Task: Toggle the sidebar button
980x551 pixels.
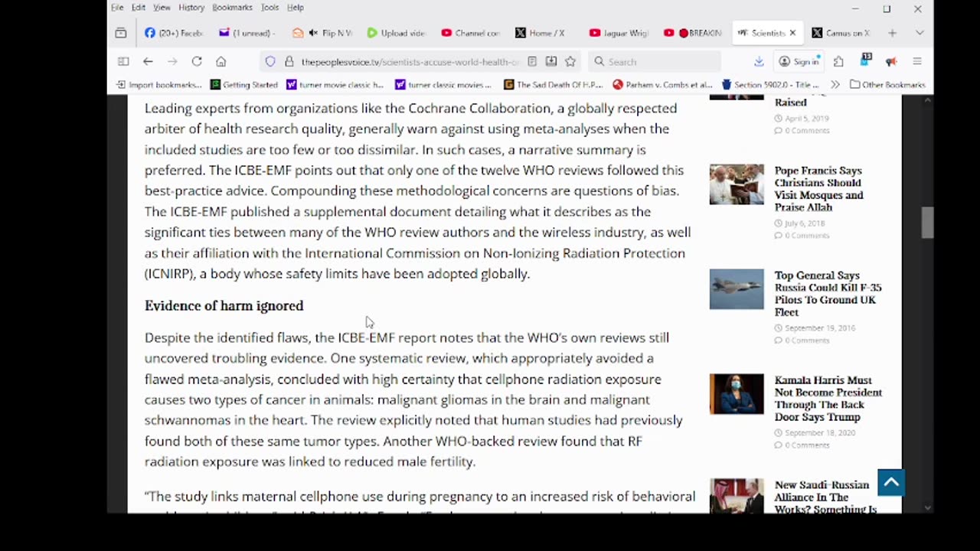Action: pos(123,61)
